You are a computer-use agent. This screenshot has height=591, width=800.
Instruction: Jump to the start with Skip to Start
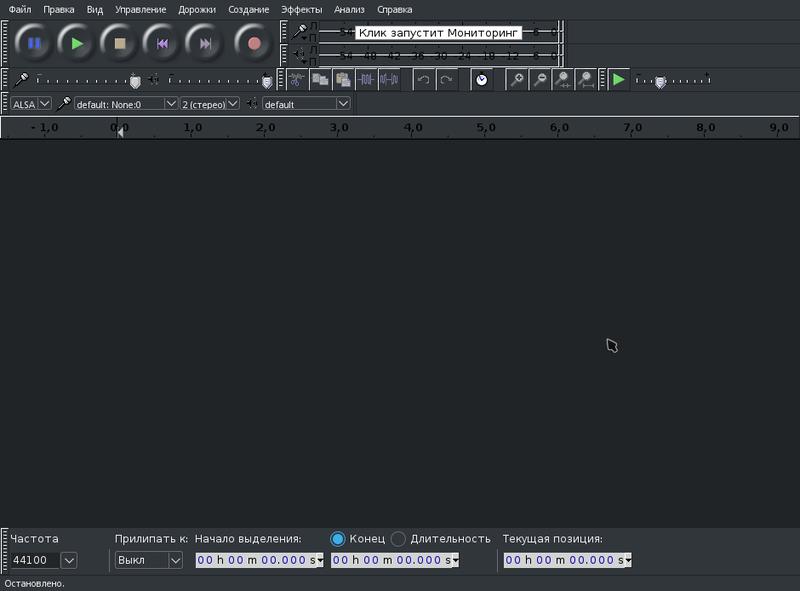pos(162,43)
